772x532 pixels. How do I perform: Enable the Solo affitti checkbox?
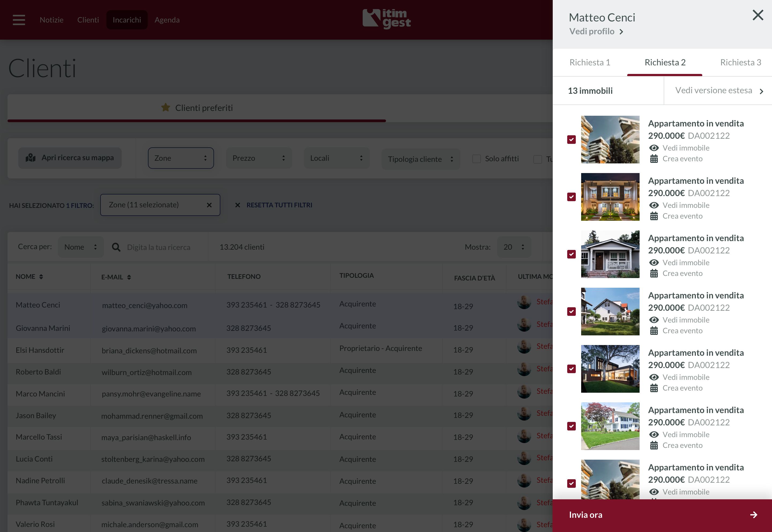coord(477,159)
